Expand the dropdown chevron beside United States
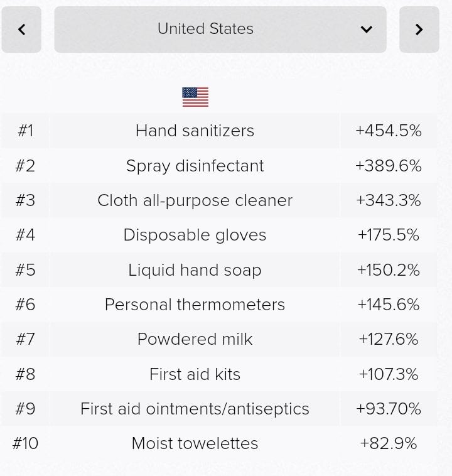452x476 pixels. coord(367,30)
